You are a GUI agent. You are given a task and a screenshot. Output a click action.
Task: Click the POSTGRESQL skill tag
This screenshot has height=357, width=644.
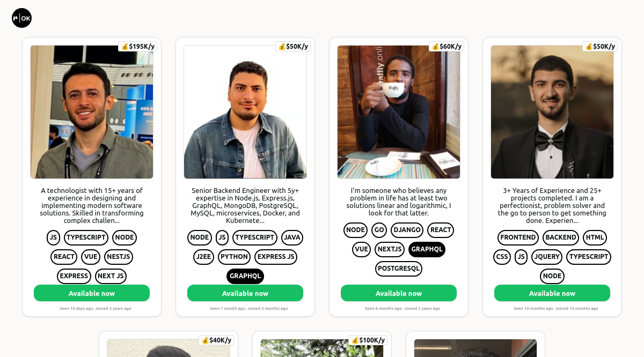coord(399,269)
